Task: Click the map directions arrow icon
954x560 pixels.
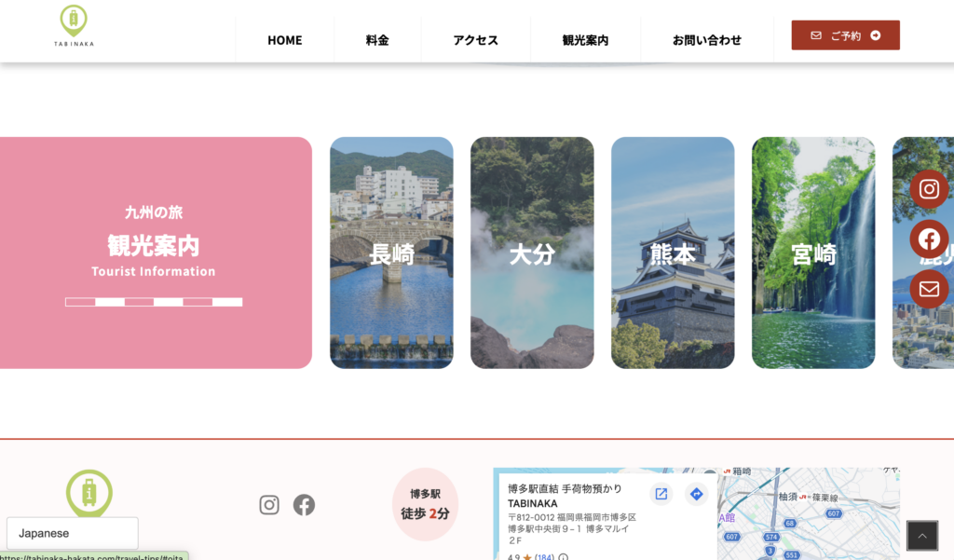Action: click(x=696, y=494)
